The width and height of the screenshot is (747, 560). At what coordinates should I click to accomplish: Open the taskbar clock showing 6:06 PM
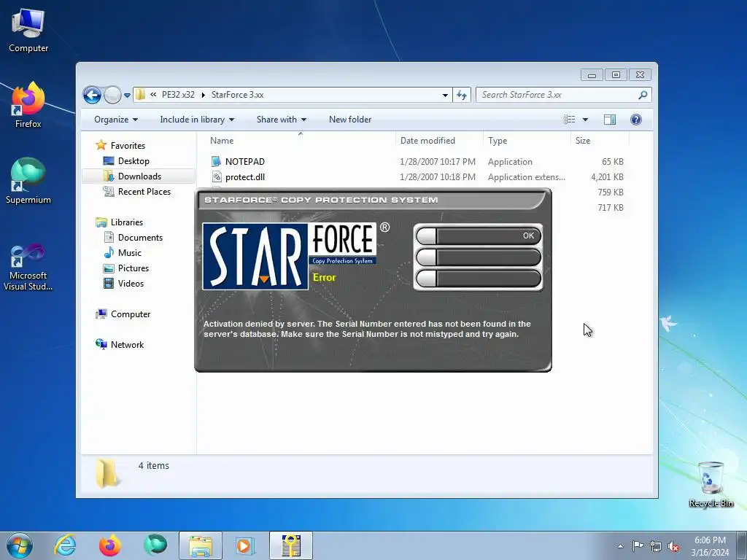coord(710,546)
